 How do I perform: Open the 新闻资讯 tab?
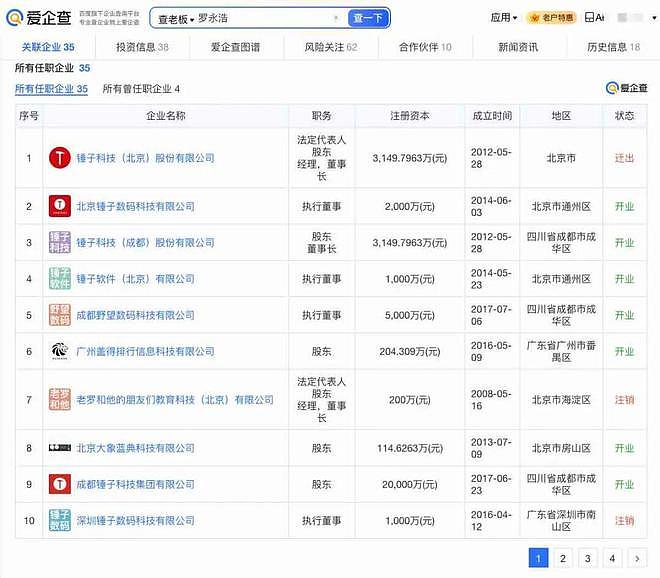tap(518, 47)
